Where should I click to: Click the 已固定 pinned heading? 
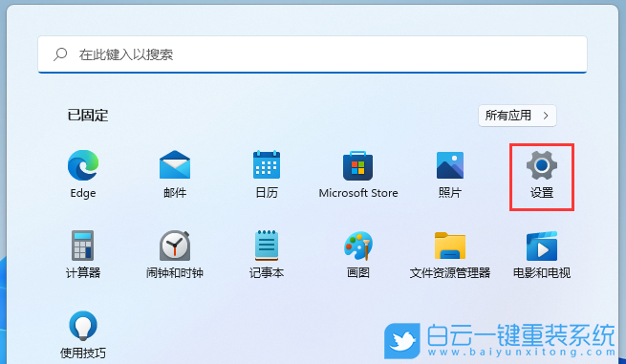[88, 116]
